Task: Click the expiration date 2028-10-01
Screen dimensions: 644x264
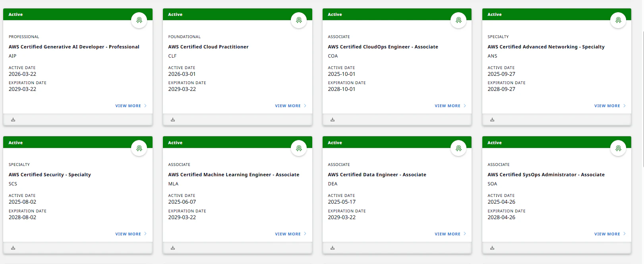Action: coord(342,89)
